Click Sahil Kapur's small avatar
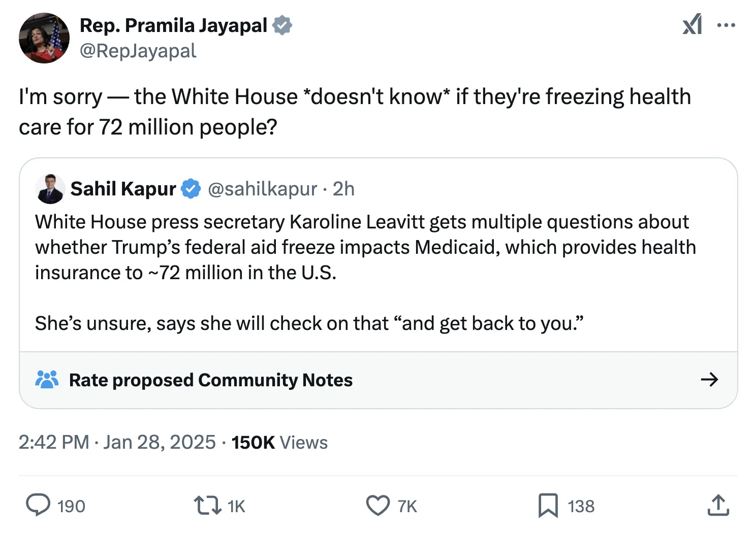The height and width of the screenshot is (534, 756). coord(50,189)
